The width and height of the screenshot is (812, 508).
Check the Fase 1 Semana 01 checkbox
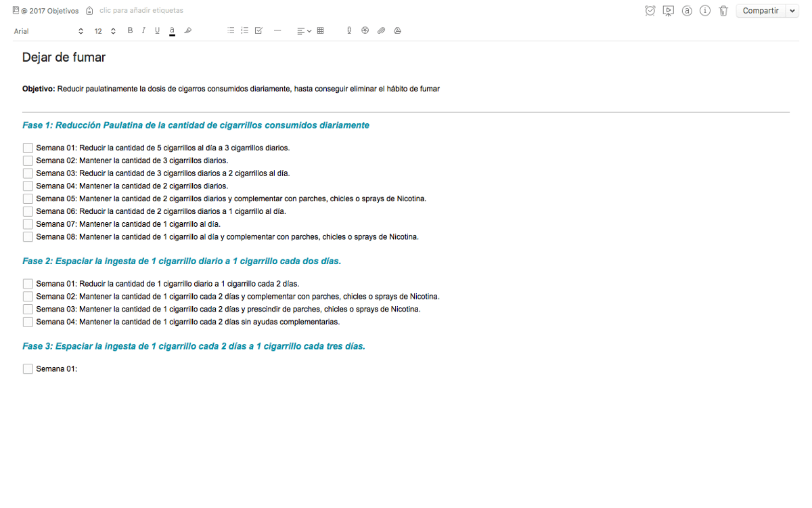tap(28, 148)
